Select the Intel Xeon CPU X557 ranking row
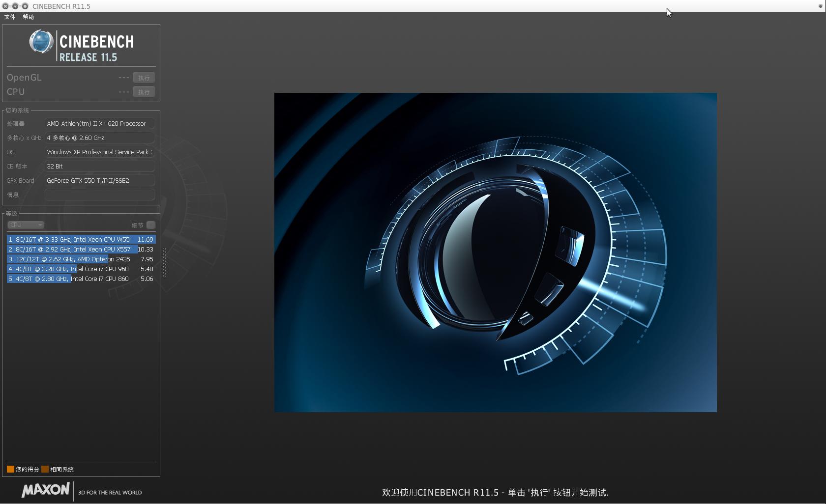 [81, 250]
